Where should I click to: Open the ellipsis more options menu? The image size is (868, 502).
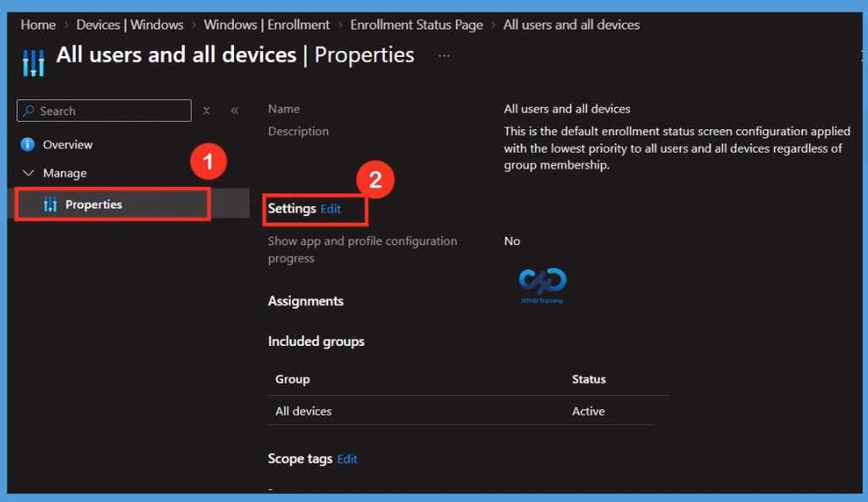[444, 55]
